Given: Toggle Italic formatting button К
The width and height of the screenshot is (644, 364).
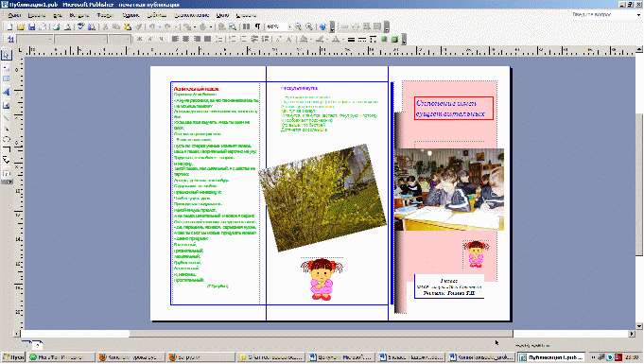Looking at the screenshot, I should (x=150, y=39).
